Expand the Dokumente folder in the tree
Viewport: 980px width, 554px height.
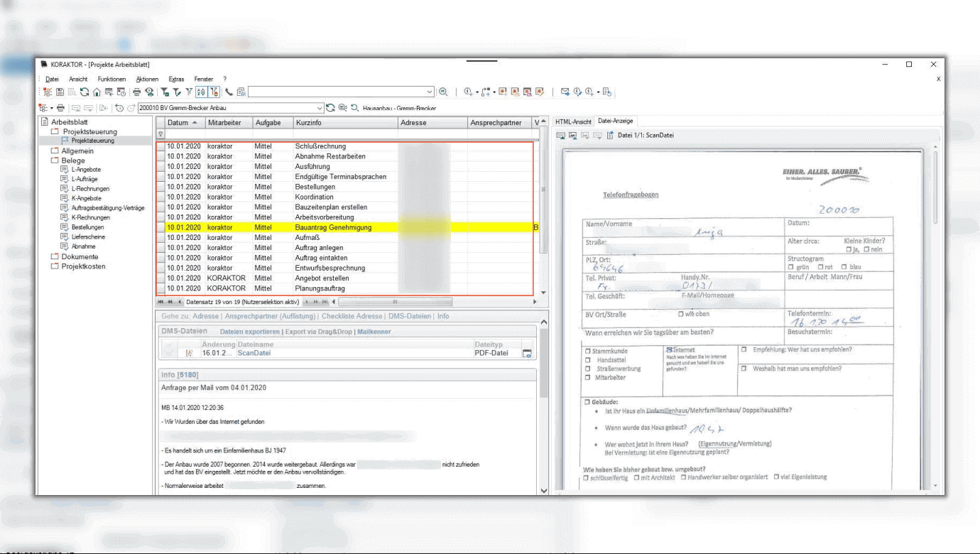click(55, 257)
